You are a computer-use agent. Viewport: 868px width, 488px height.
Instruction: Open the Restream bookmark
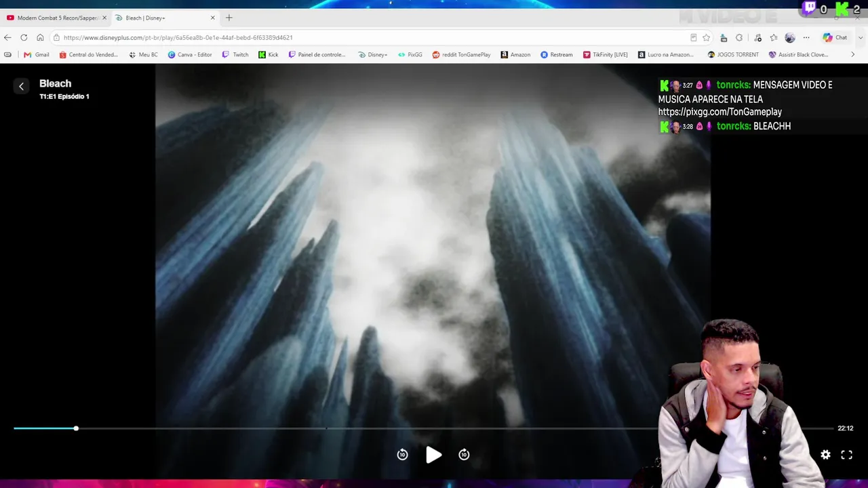pos(557,54)
